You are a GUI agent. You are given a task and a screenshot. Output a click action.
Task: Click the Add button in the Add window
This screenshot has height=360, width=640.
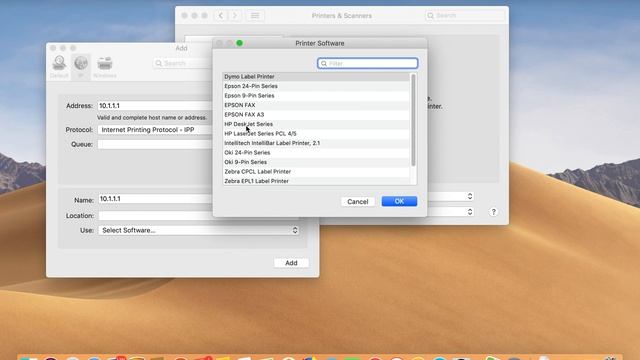291,263
